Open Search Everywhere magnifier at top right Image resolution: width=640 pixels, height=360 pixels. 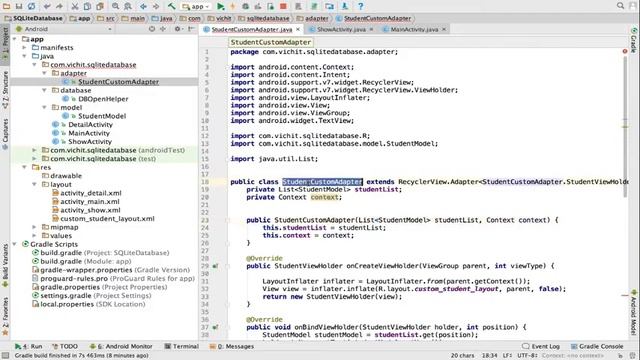pyautogui.click(x=620, y=6)
